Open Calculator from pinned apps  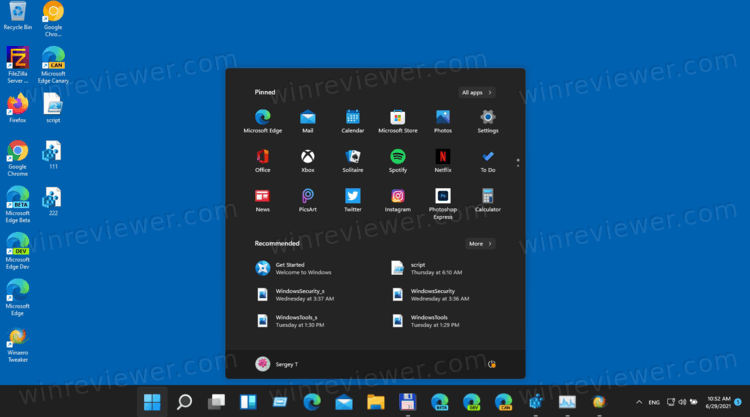tap(487, 200)
